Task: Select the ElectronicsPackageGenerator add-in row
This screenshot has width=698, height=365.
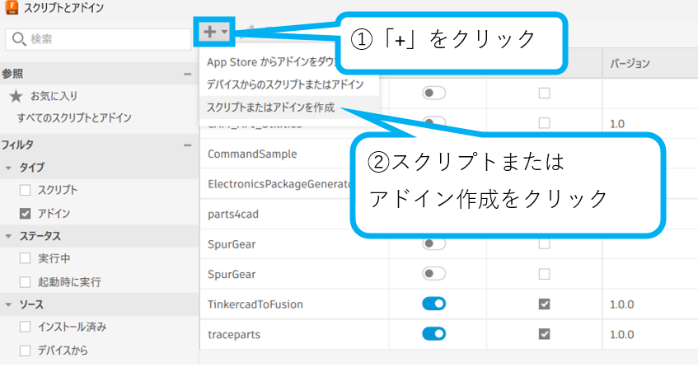Action: [x=280, y=184]
